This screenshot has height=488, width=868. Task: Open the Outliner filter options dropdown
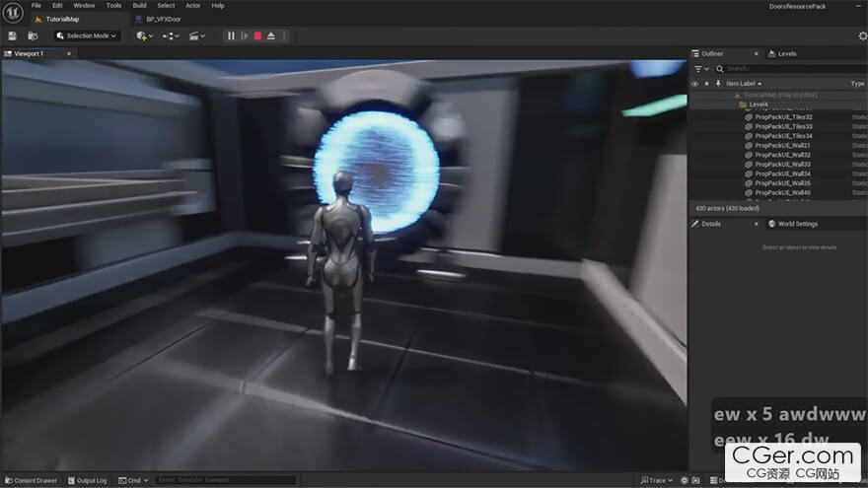point(701,69)
